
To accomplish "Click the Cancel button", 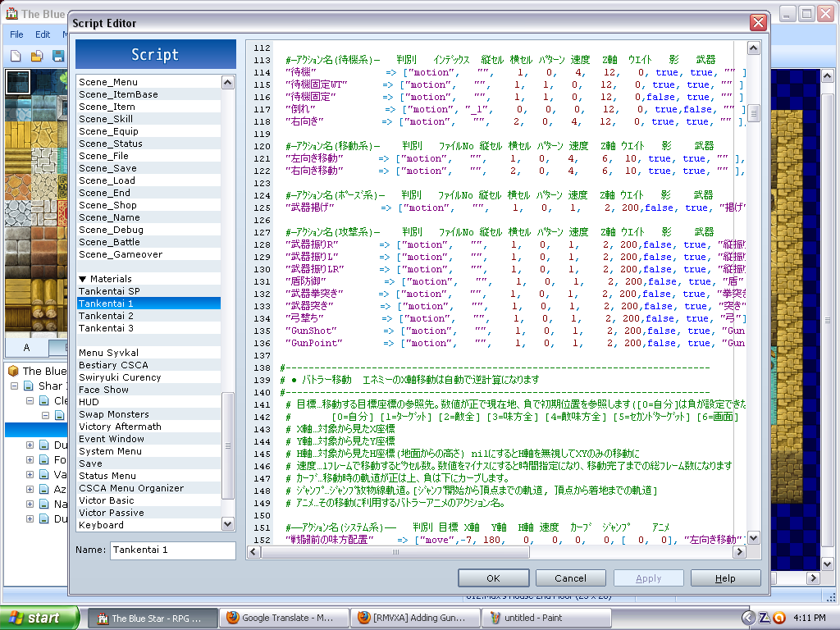I will point(569,578).
